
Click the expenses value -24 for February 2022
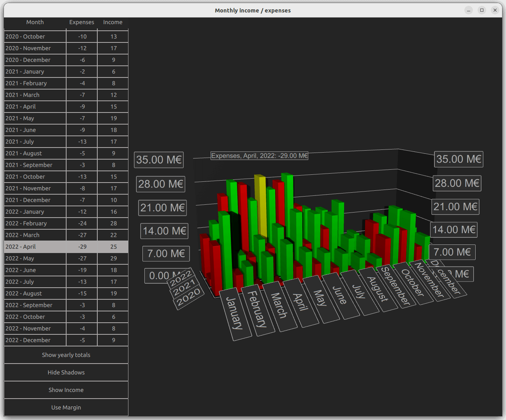tap(82, 223)
